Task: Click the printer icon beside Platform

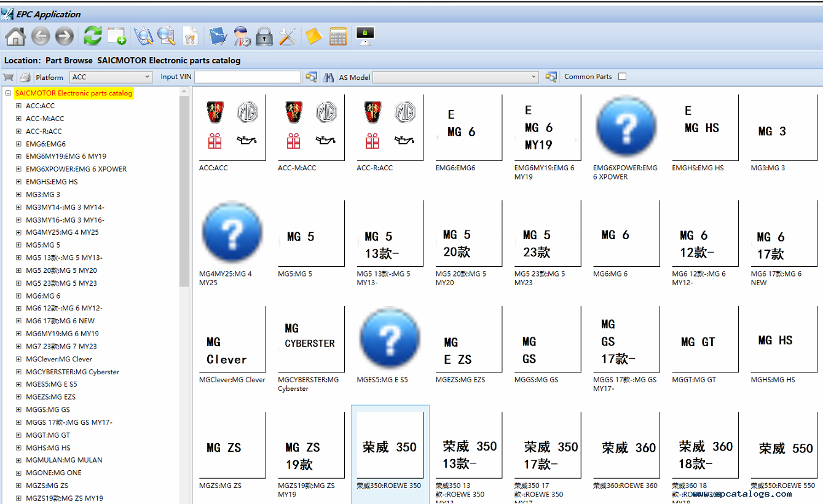Action: [25, 77]
